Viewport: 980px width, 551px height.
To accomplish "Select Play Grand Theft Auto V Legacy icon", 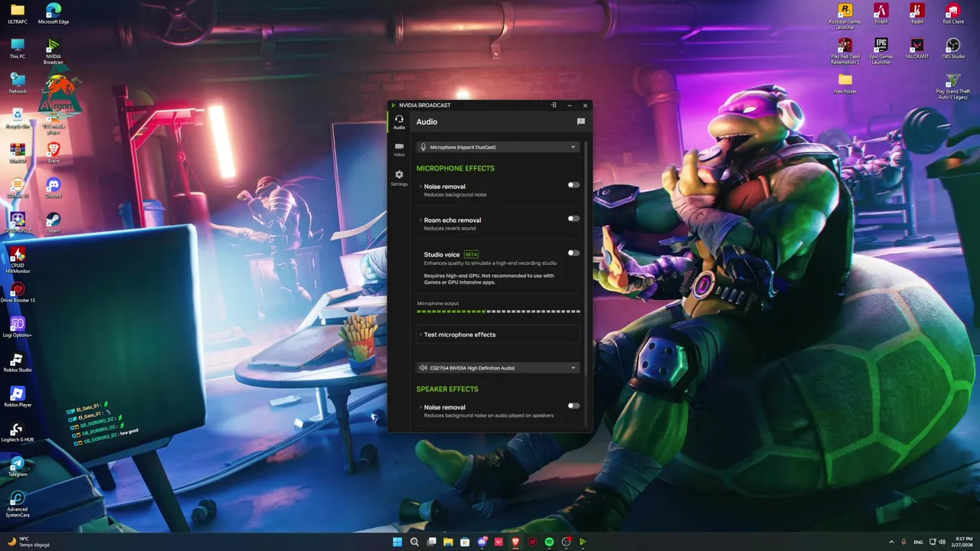I will tap(953, 86).
